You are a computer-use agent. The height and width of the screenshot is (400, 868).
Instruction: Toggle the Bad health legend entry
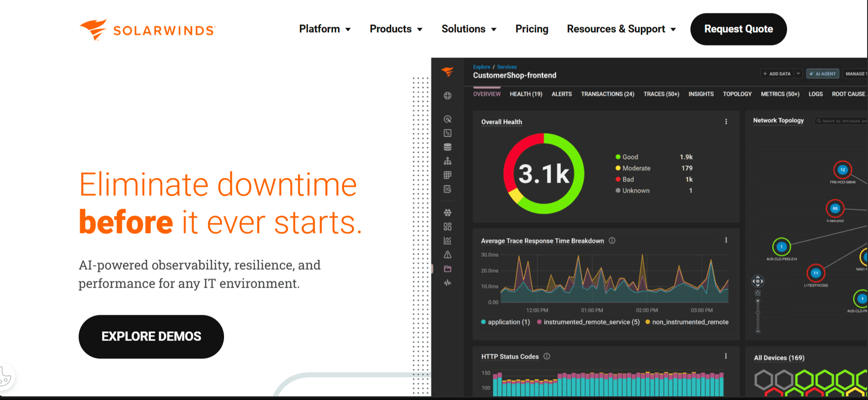[625, 180]
